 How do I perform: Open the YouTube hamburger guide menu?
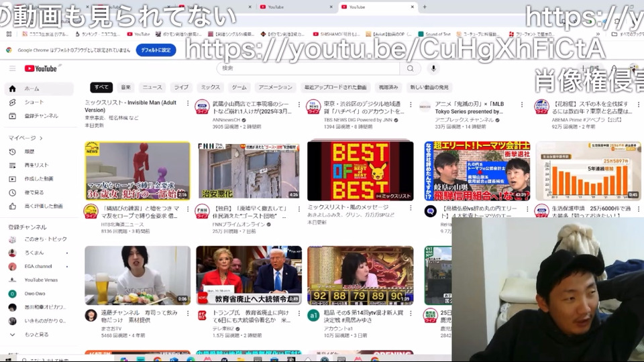12,68
